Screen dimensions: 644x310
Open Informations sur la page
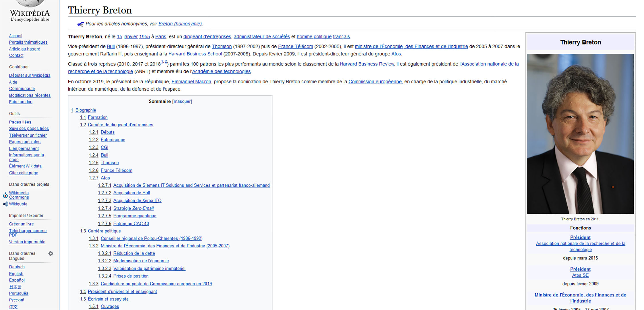click(x=26, y=157)
